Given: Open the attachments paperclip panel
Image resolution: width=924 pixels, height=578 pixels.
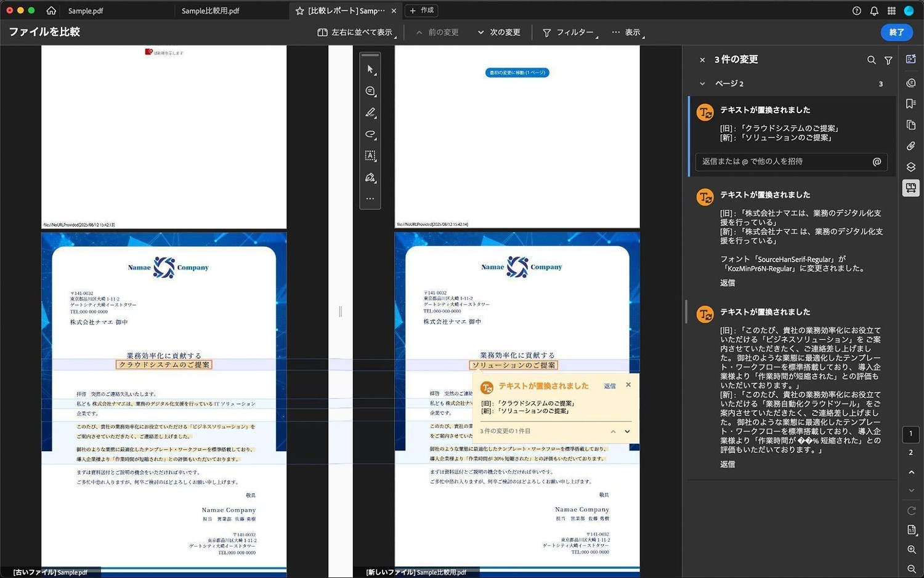Looking at the screenshot, I should click(x=911, y=146).
